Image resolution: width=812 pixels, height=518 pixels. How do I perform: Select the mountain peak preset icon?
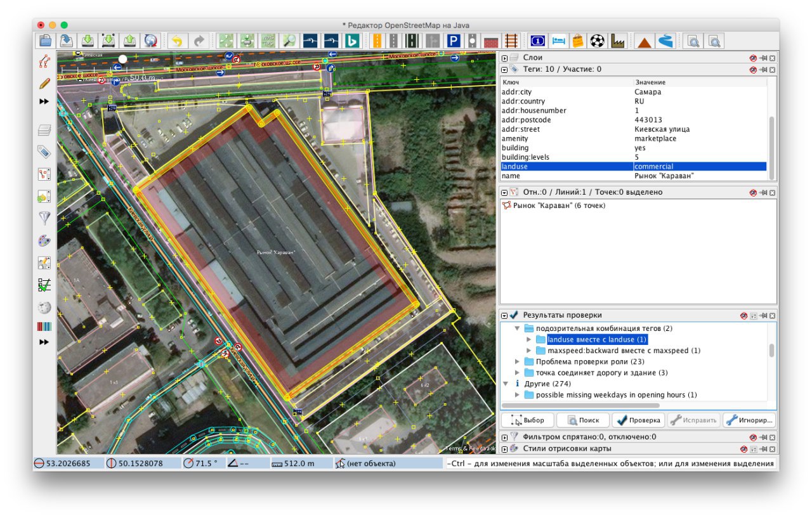click(645, 41)
